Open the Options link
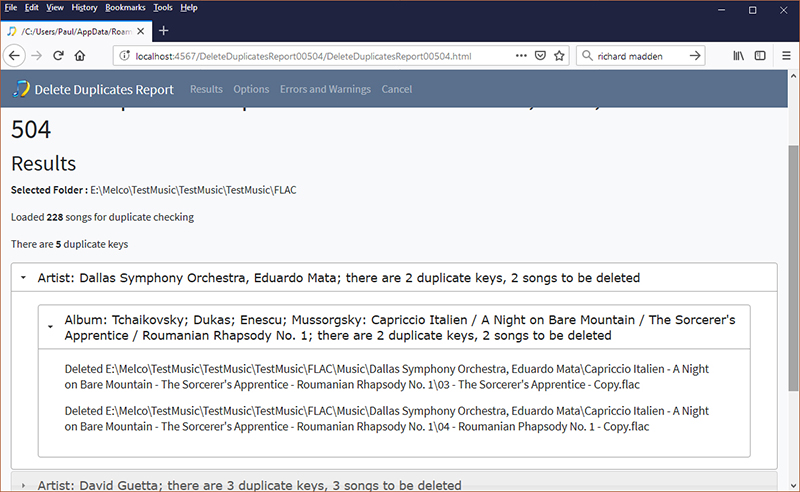 point(251,89)
